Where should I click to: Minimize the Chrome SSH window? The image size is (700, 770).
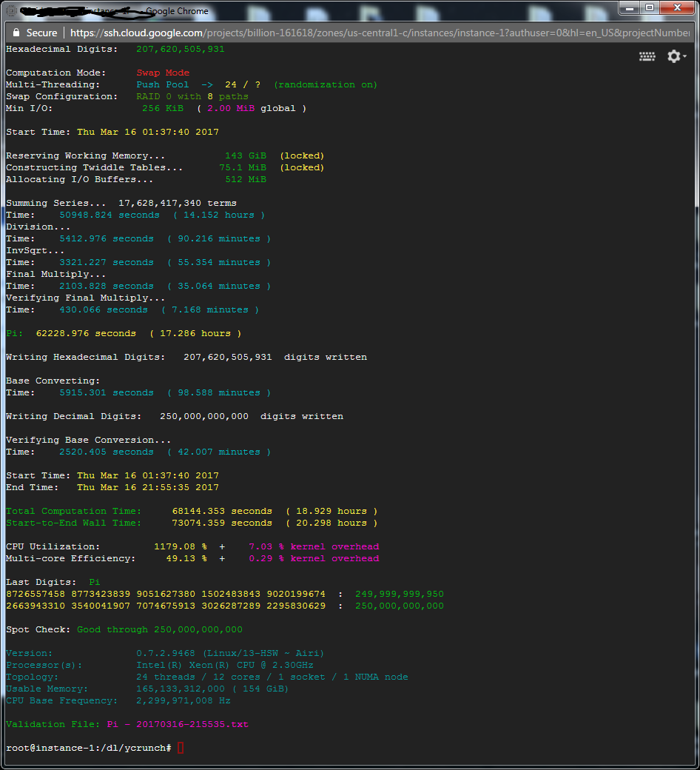(x=628, y=7)
